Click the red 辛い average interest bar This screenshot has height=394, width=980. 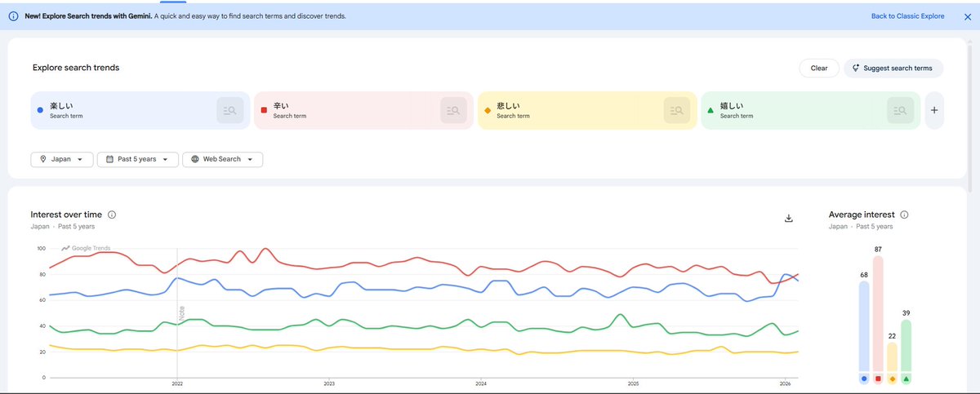tap(878, 314)
